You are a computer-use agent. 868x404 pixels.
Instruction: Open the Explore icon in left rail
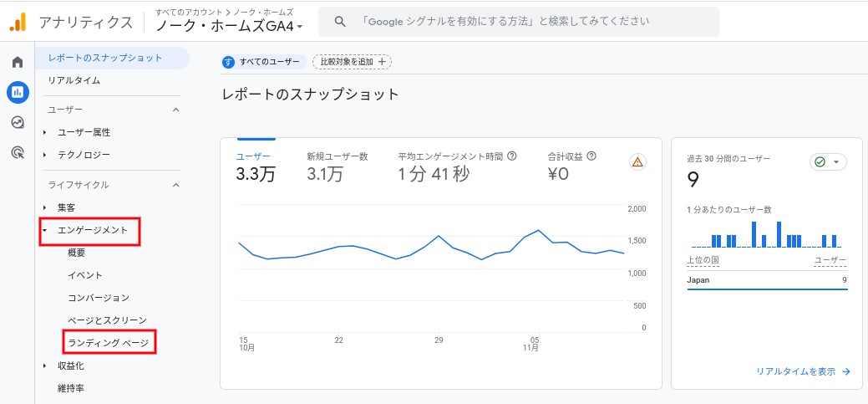18,122
